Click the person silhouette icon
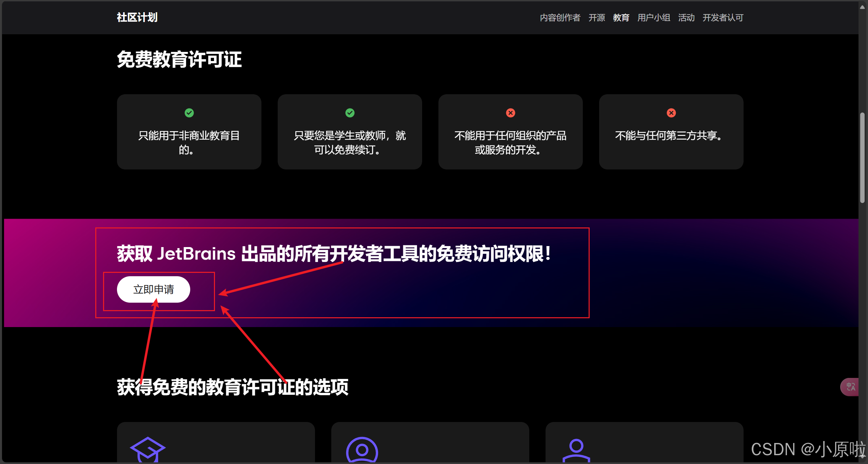This screenshot has width=868, height=464. pos(576,450)
